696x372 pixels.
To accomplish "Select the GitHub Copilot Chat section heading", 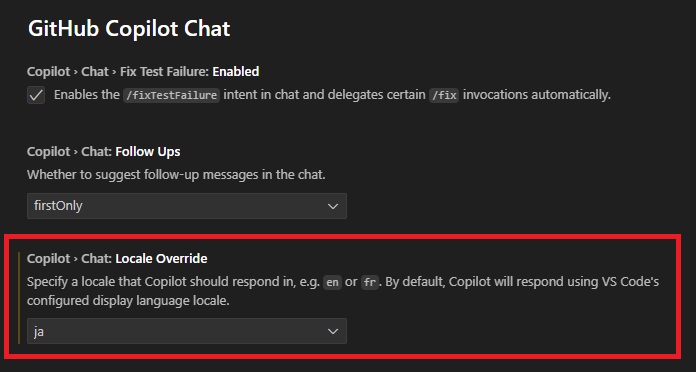I will [129, 29].
